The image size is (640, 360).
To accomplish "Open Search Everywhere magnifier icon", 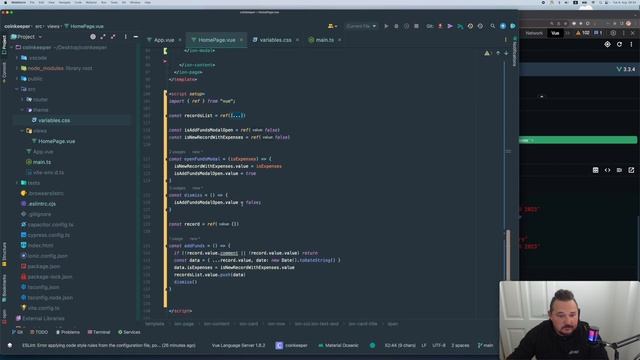I will 493,26.
